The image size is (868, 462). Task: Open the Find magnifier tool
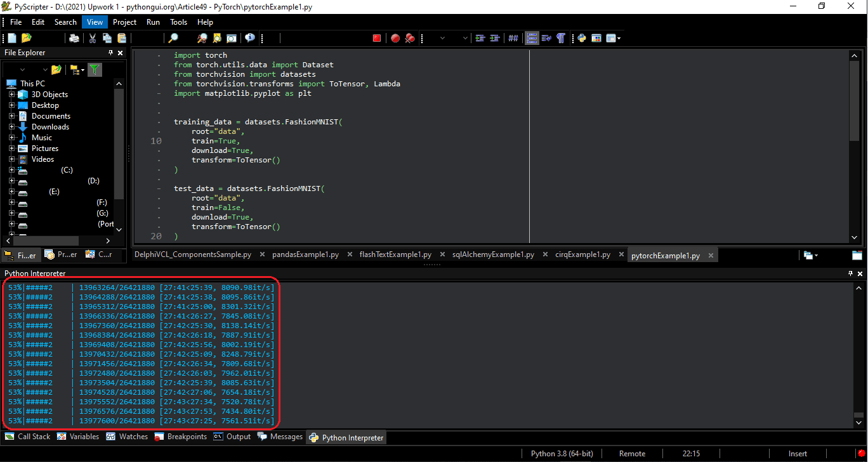click(x=173, y=38)
